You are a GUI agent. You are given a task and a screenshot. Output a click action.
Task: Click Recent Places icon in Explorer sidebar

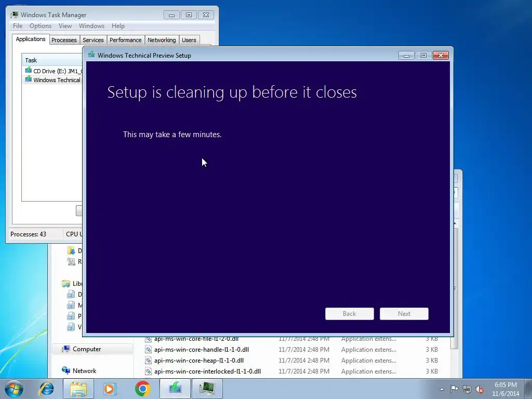[x=71, y=262]
